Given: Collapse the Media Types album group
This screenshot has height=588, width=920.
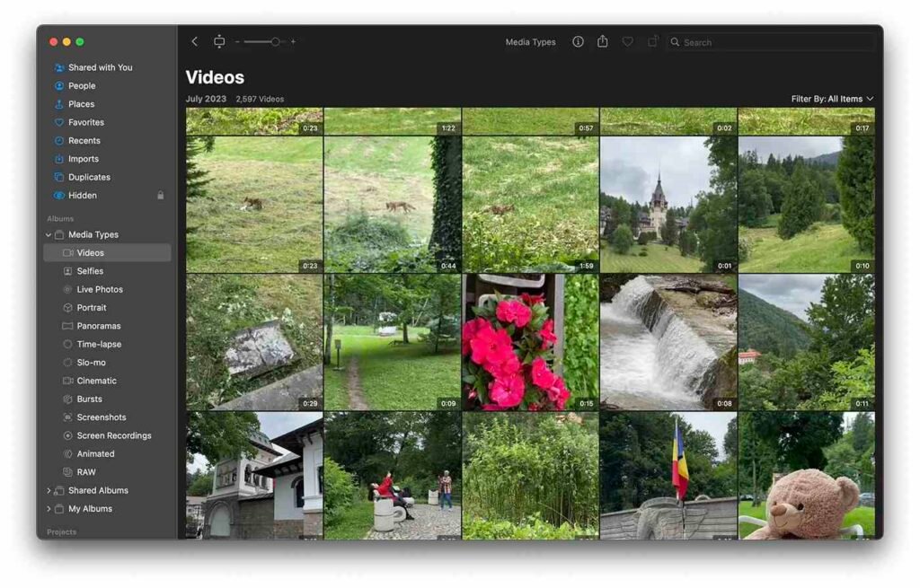Looking at the screenshot, I should point(49,235).
